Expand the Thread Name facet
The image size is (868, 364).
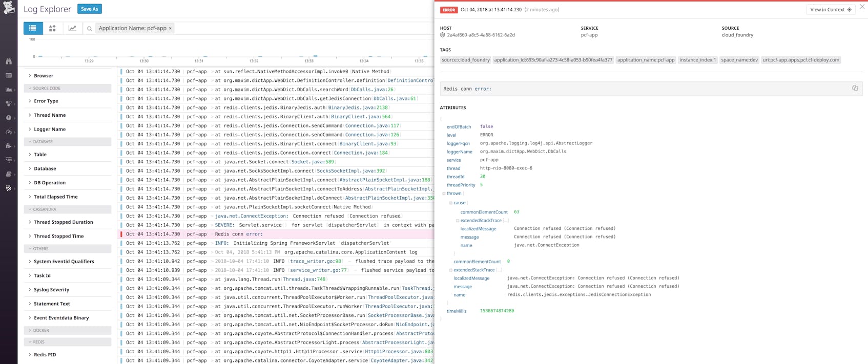pyautogui.click(x=67, y=115)
